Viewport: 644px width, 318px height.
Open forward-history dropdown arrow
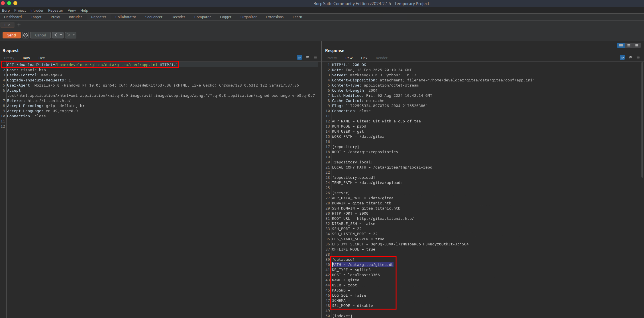click(74, 35)
